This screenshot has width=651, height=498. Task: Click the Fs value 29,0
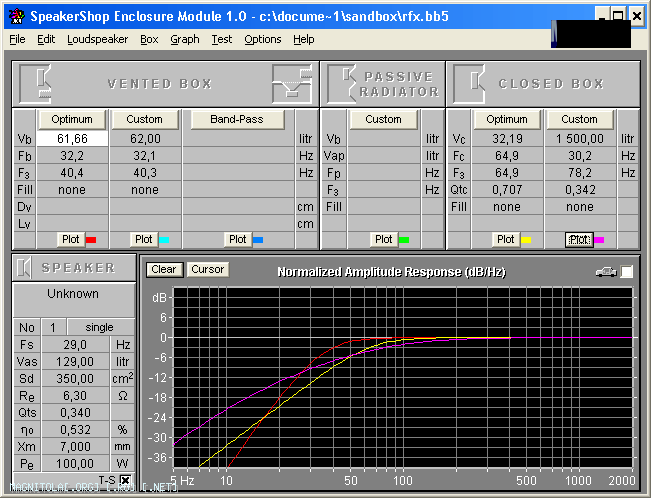75,345
